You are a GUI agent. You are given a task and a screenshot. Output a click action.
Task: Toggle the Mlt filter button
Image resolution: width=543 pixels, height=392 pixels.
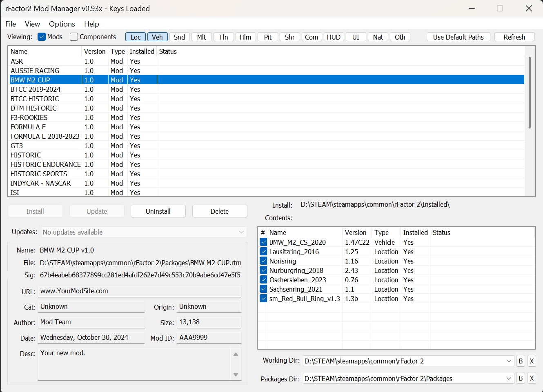(x=202, y=37)
